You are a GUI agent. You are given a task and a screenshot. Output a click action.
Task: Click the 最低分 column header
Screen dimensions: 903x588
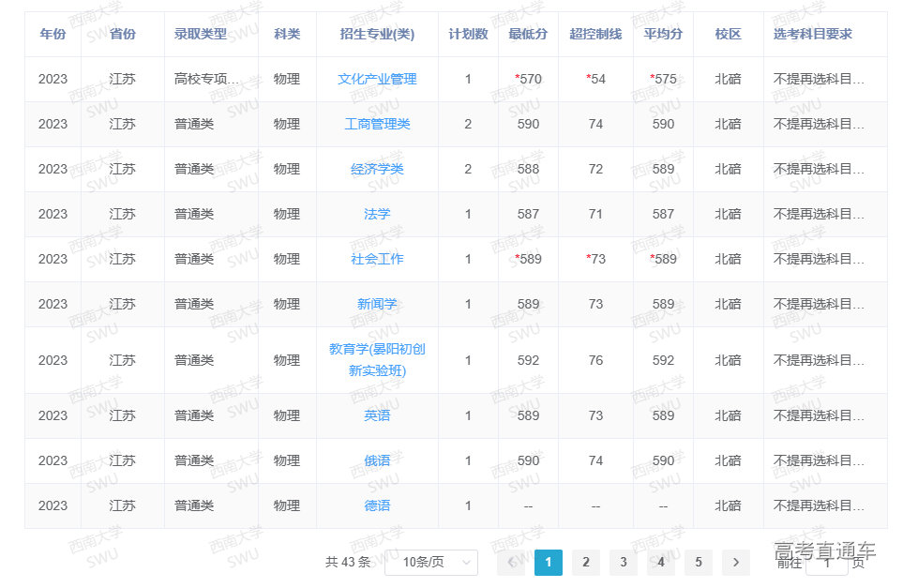528,34
